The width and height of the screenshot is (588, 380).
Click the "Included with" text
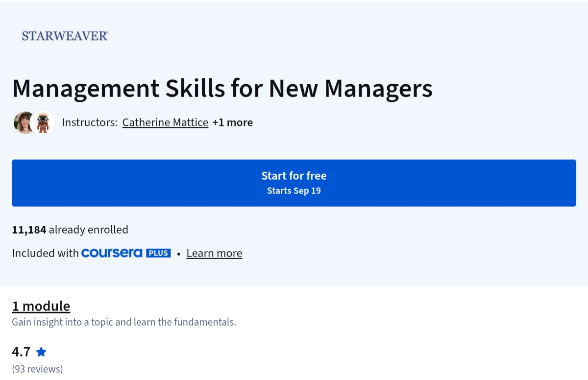pos(45,253)
